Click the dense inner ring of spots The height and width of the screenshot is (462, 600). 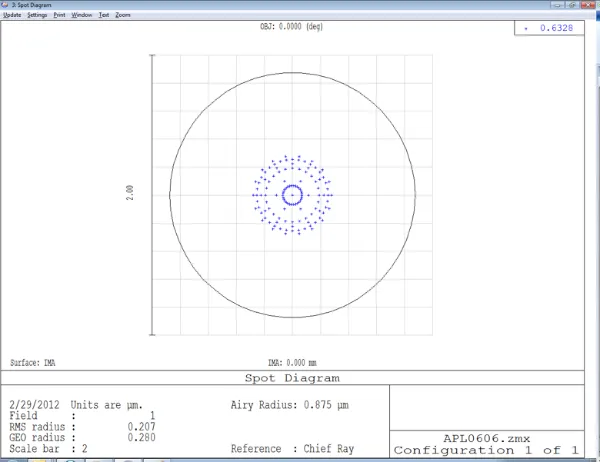click(292, 186)
